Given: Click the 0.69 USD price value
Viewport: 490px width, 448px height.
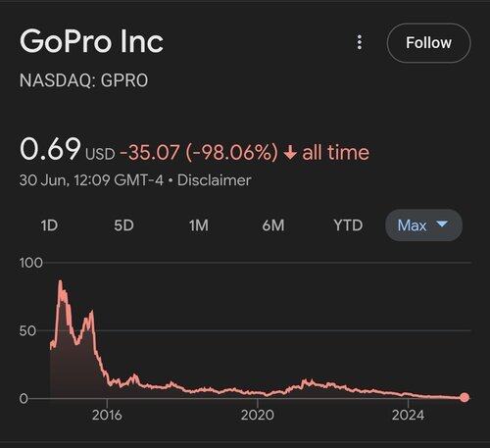Looking at the screenshot, I should [68, 150].
